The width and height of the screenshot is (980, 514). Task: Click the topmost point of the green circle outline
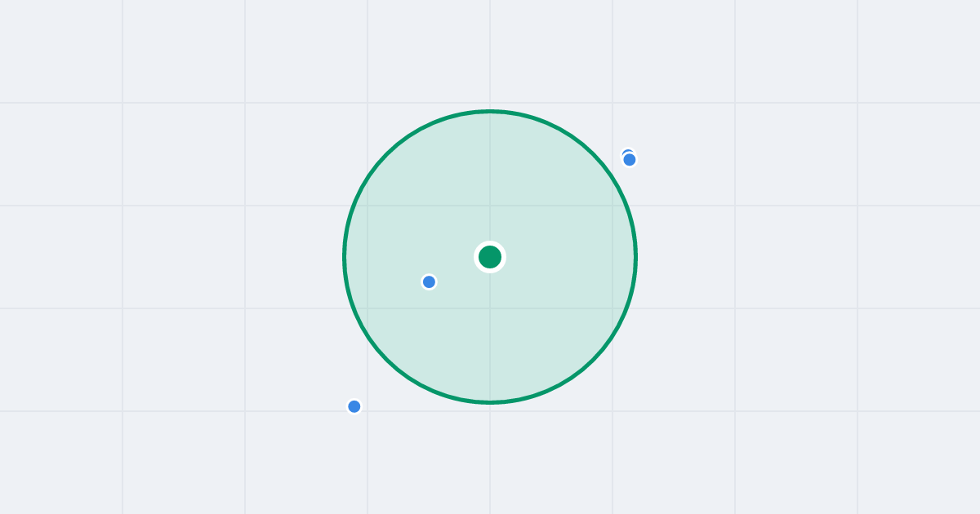[490, 111]
